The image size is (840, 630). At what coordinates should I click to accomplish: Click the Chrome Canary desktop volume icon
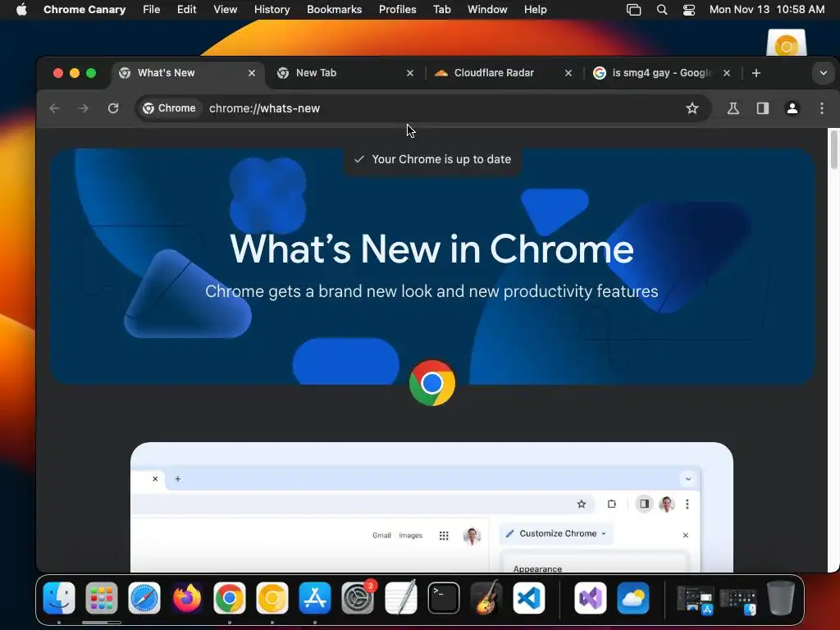point(786,43)
